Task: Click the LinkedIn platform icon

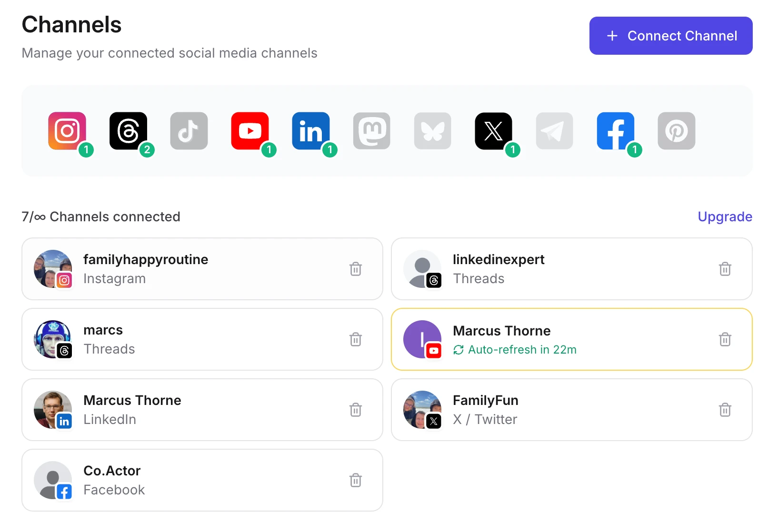Action: coord(311,131)
